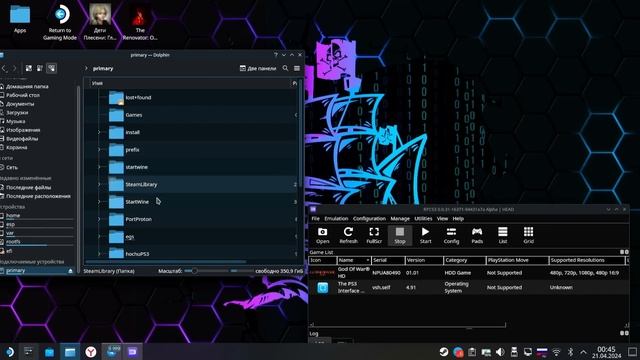Adjust the Dolphin zoom (Масштаб) slider
640x360 pixels.
[211, 271]
